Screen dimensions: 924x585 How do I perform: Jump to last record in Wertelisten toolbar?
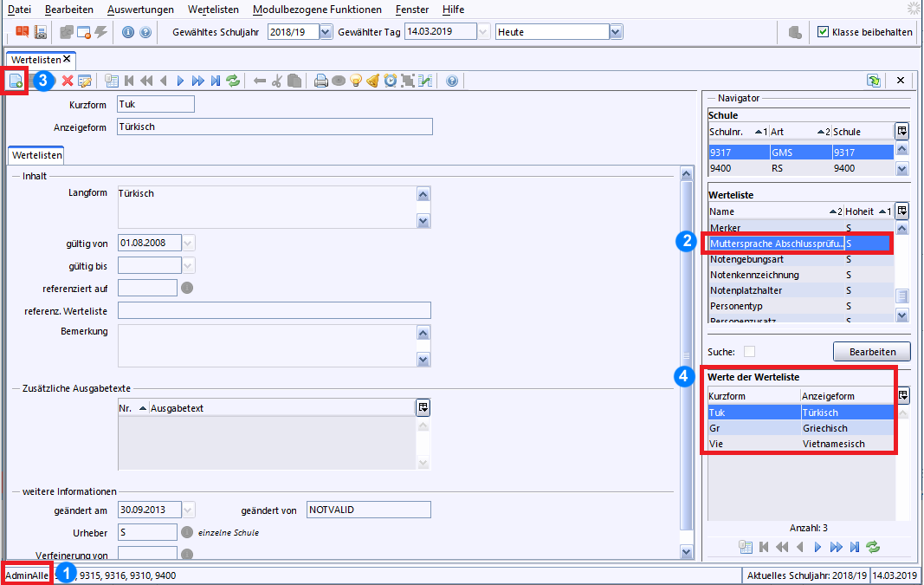216,81
